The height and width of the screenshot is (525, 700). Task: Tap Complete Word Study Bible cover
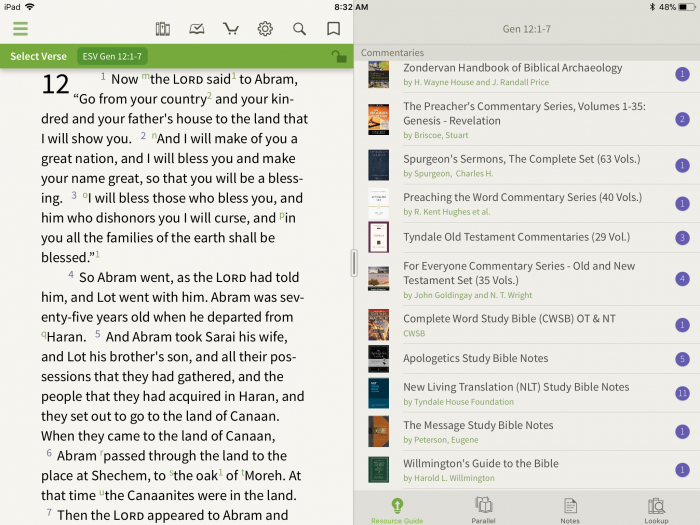click(x=378, y=325)
